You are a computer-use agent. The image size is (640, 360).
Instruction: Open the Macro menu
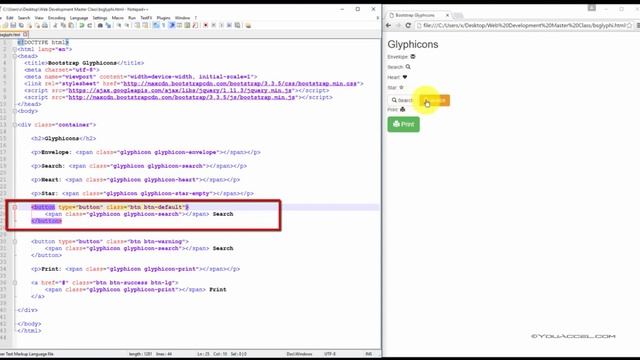pyautogui.click(x=118, y=18)
